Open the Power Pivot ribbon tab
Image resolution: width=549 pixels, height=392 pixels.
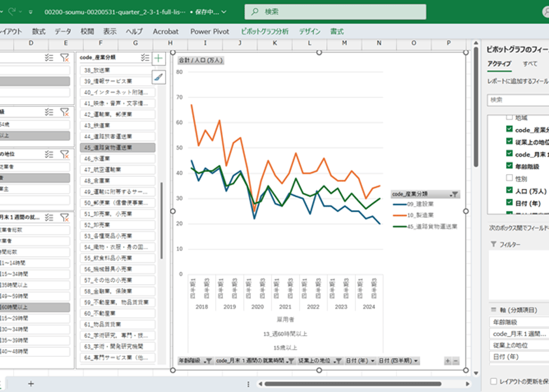click(210, 31)
